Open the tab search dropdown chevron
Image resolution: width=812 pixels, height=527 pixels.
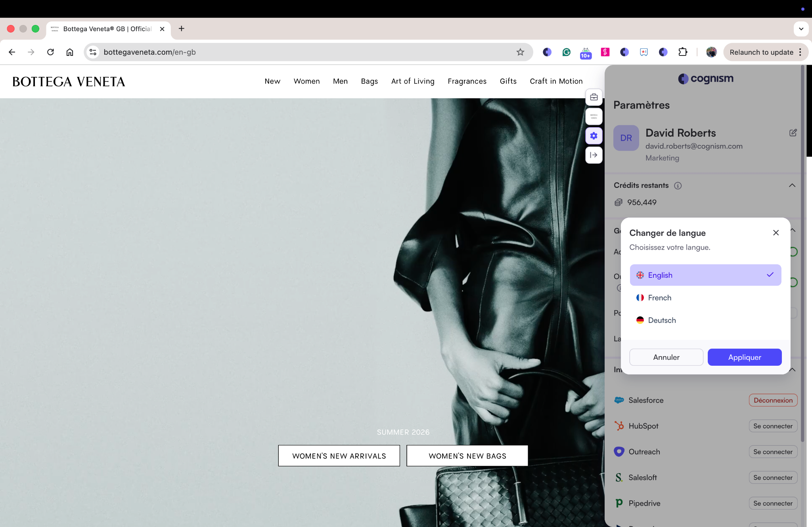click(801, 29)
